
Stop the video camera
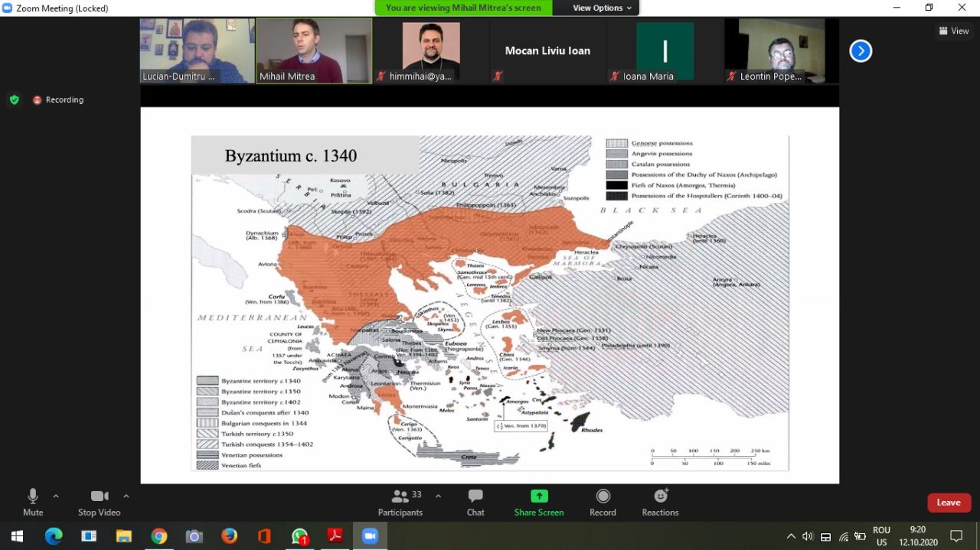(x=99, y=503)
